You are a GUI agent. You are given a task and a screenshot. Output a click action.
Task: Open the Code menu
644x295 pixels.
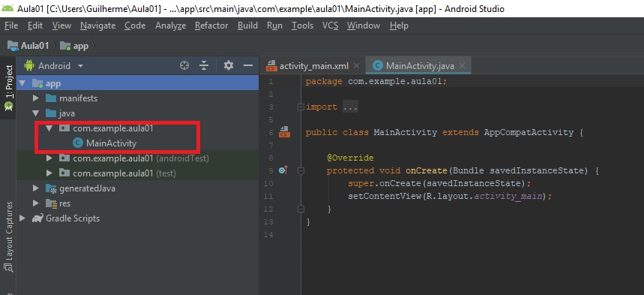tap(135, 26)
